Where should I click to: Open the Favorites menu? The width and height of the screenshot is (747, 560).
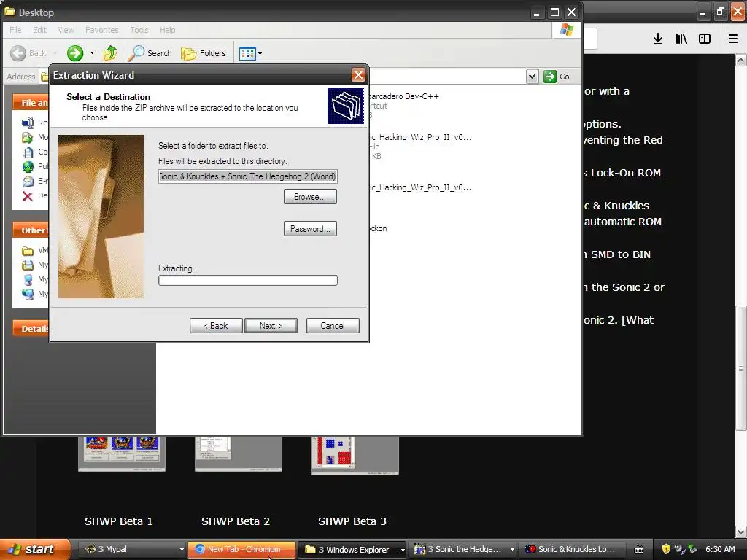coord(101,30)
